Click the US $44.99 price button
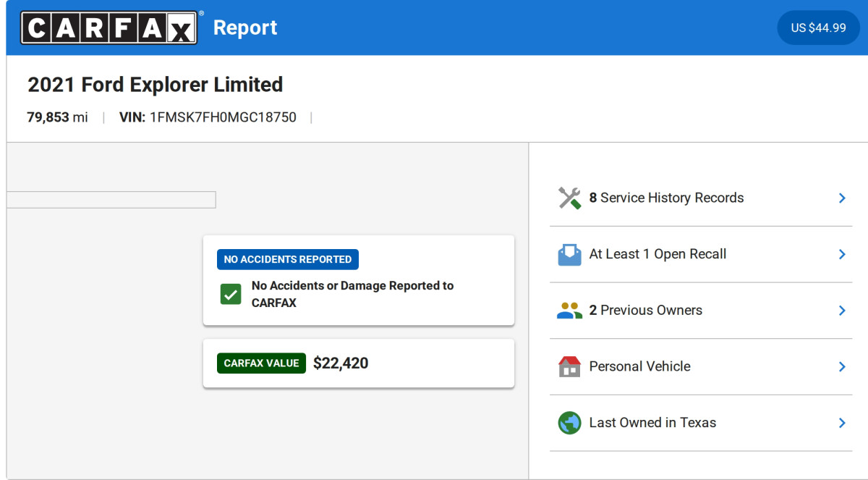This screenshot has width=868, height=480. pos(818,28)
